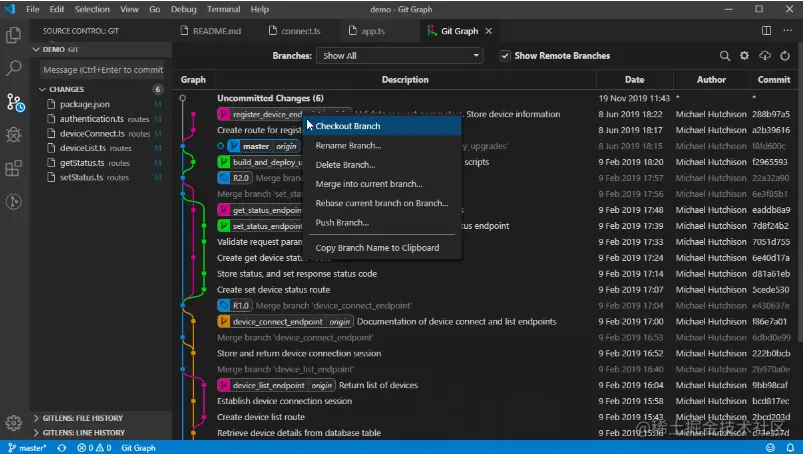Screen dimensions: 803x454
Task: Open editor More Actions ellipsis
Action: 788,31
